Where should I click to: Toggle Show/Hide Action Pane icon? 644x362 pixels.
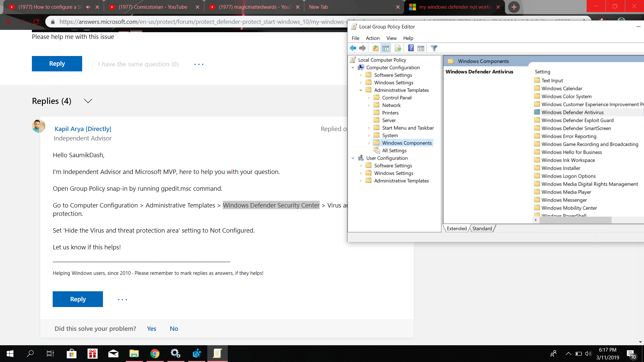(421, 48)
